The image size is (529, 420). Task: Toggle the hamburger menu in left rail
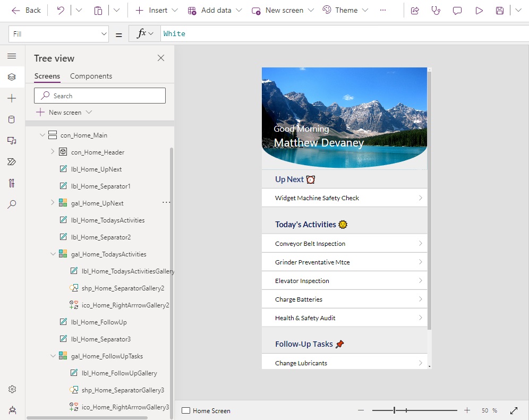coord(12,56)
